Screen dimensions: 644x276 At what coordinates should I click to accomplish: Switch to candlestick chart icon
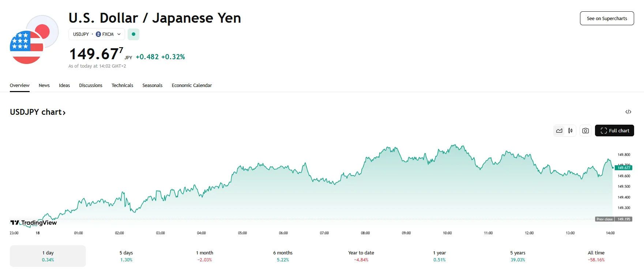tap(570, 131)
